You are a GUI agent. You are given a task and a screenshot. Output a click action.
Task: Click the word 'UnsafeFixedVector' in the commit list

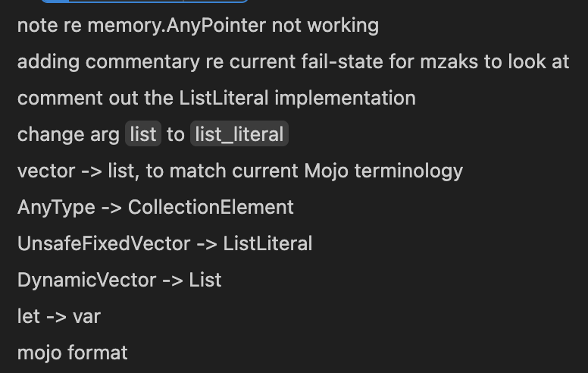coord(104,244)
